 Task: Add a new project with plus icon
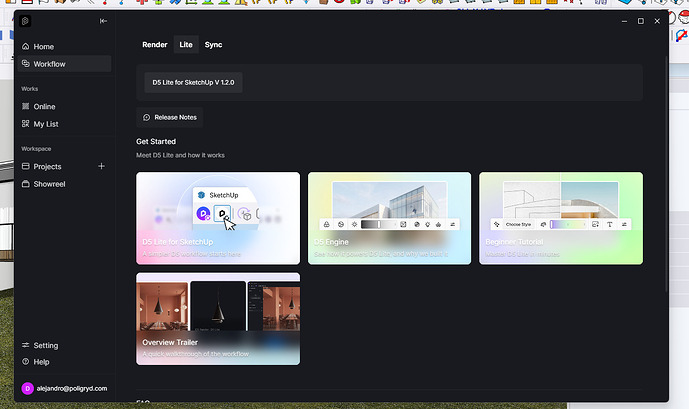point(102,166)
